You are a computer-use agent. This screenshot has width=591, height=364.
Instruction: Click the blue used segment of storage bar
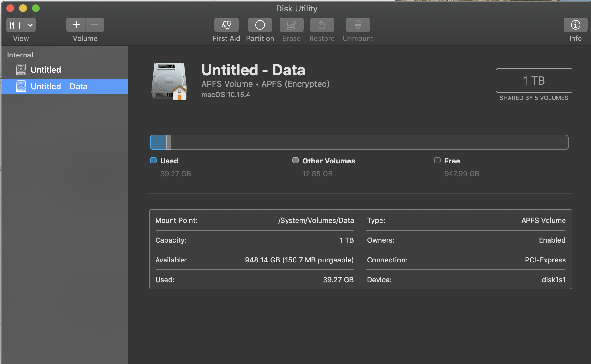[158, 142]
